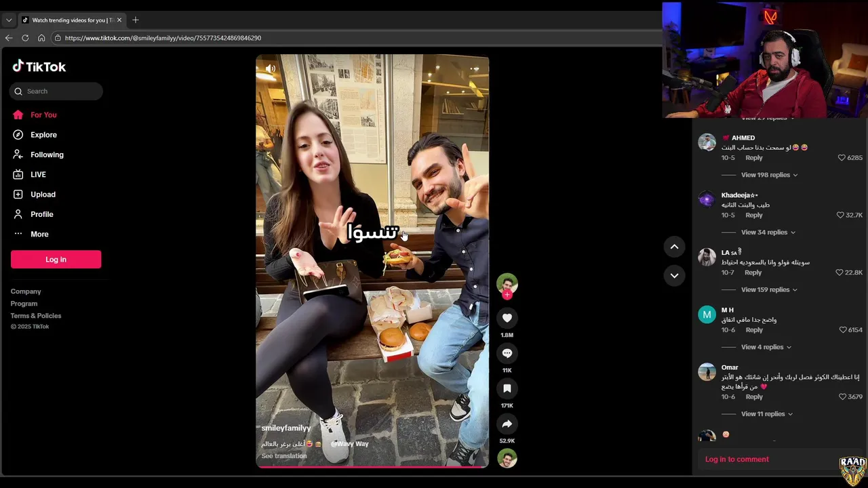Open smileyfamilyy username on video
Viewport: 868px width, 488px height.
[286, 428]
